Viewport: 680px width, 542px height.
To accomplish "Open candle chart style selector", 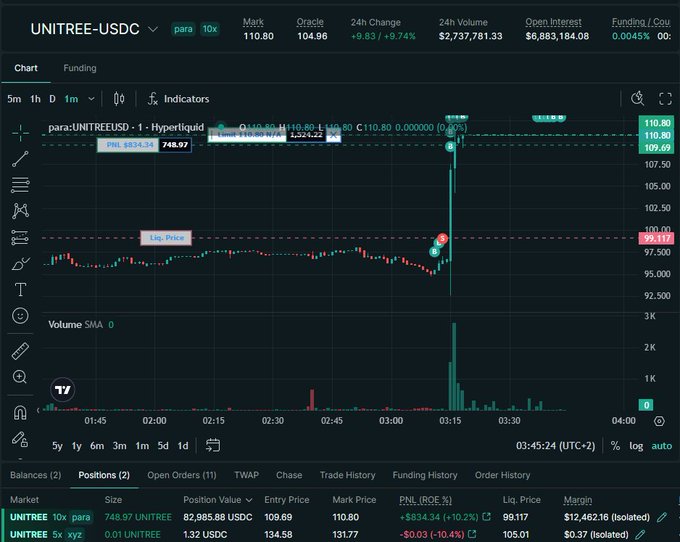I will (x=119, y=99).
